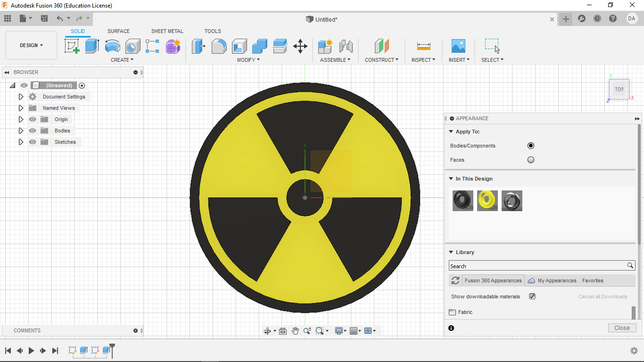Close the Appearance dialog

click(622, 328)
